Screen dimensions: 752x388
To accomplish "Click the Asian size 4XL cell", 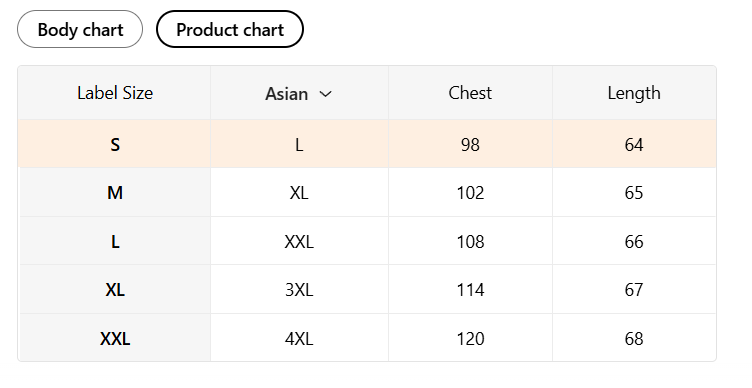I will click(x=299, y=338).
